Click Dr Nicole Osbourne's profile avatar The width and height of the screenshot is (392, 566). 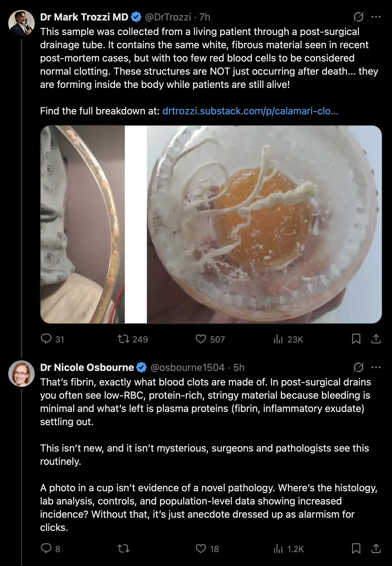pos(21,374)
